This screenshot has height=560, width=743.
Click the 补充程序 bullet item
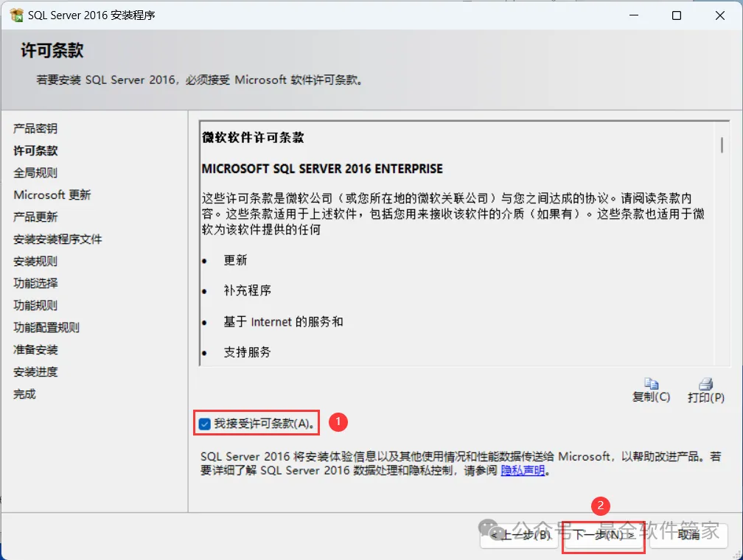[248, 290]
